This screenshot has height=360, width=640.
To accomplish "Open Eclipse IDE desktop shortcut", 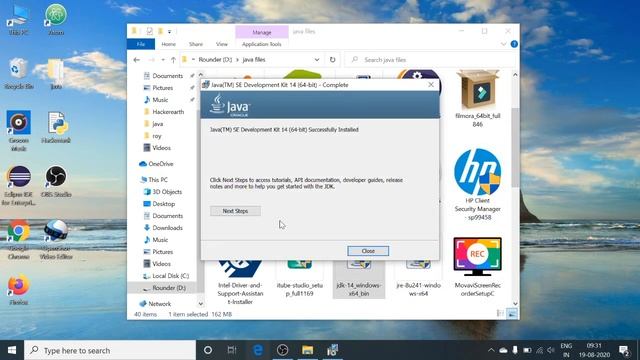I will coord(18,186).
